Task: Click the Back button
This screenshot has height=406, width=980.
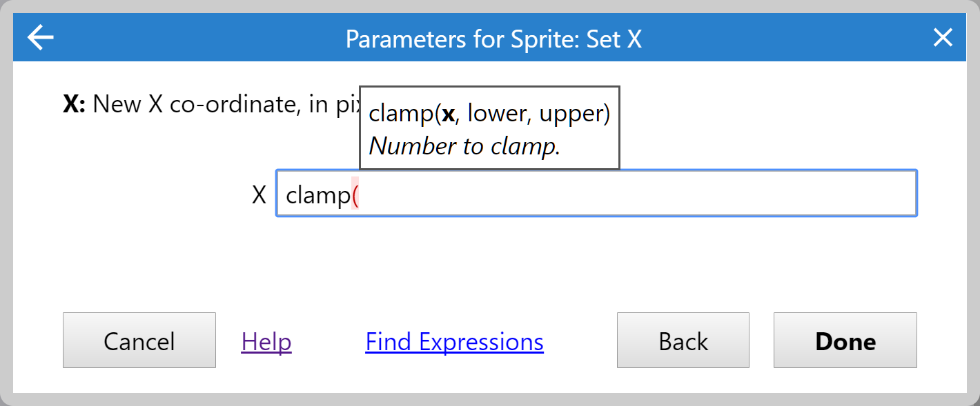Action: point(683,340)
